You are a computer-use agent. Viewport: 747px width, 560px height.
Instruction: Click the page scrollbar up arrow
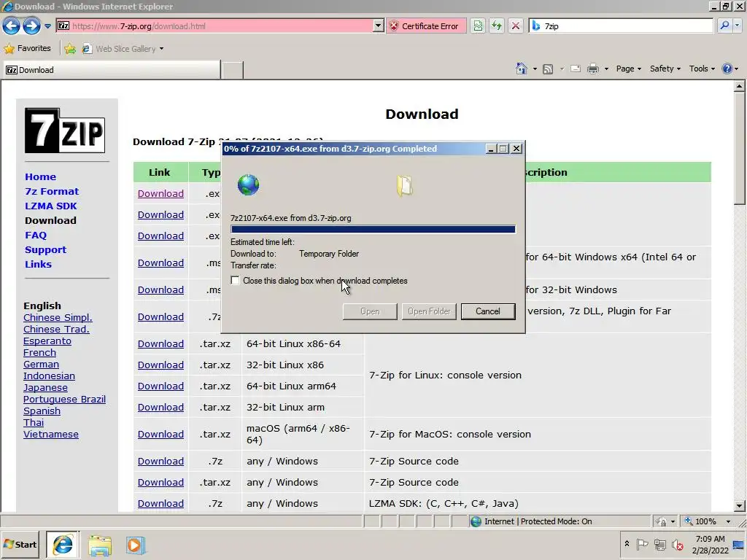(x=740, y=86)
